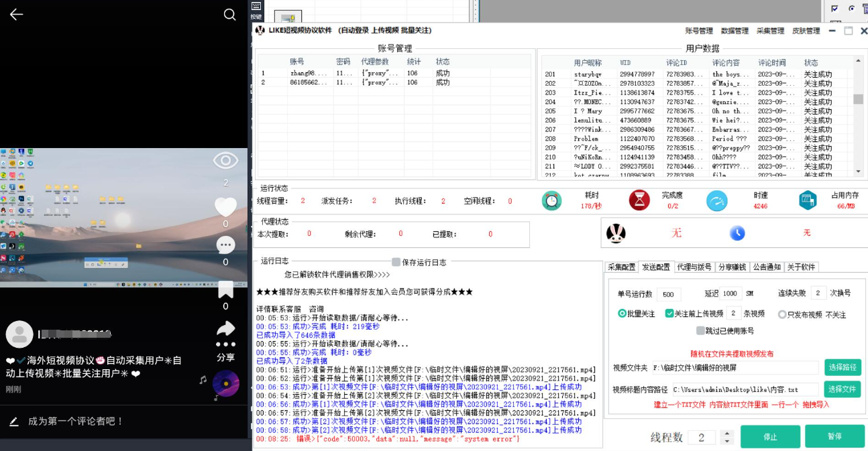Select user row 201 starybqv
The width and height of the screenshot is (868, 451).
click(698, 74)
